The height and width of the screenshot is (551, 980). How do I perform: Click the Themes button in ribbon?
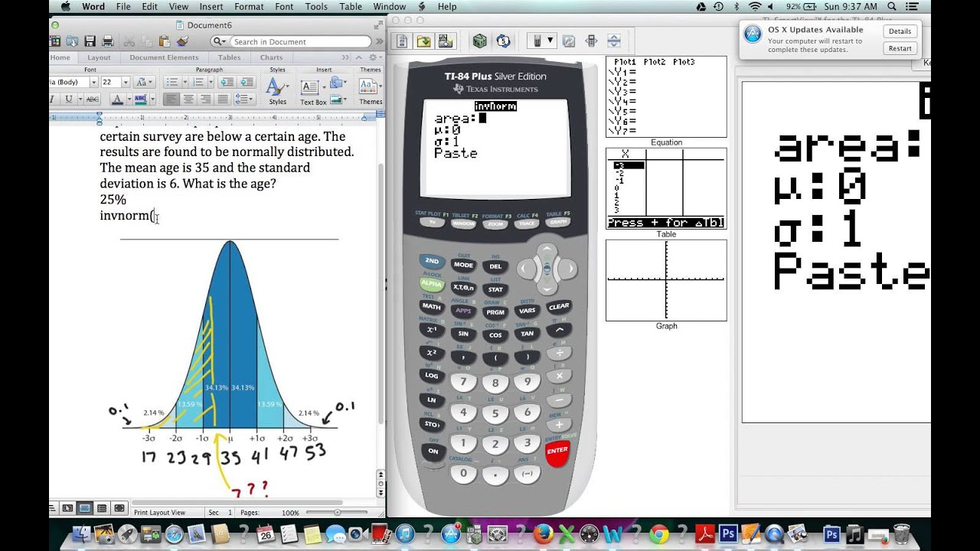(371, 90)
